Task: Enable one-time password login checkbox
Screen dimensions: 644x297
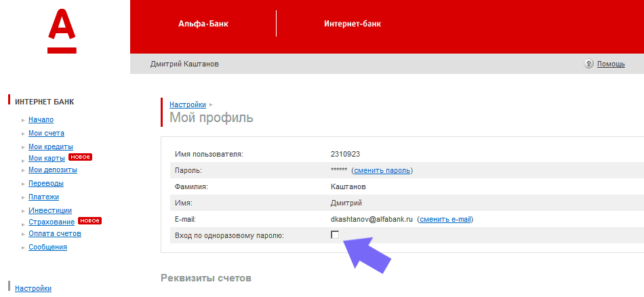Action: point(335,235)
